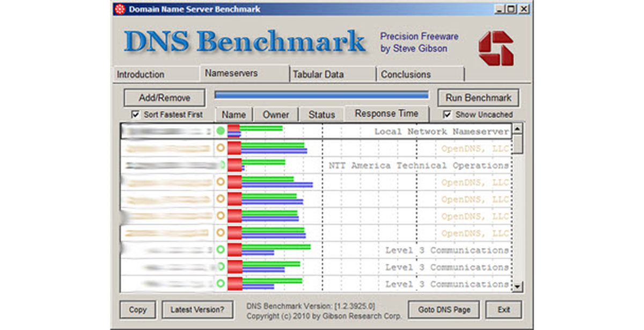Click scrollbar down arrow in nameserver list

[x=517, y=287]
